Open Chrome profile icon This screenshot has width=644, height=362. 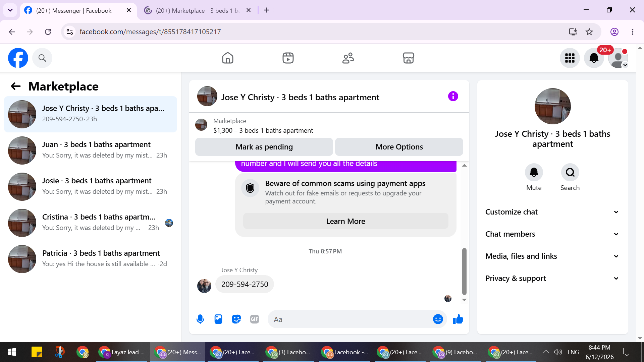coord(614,32)
